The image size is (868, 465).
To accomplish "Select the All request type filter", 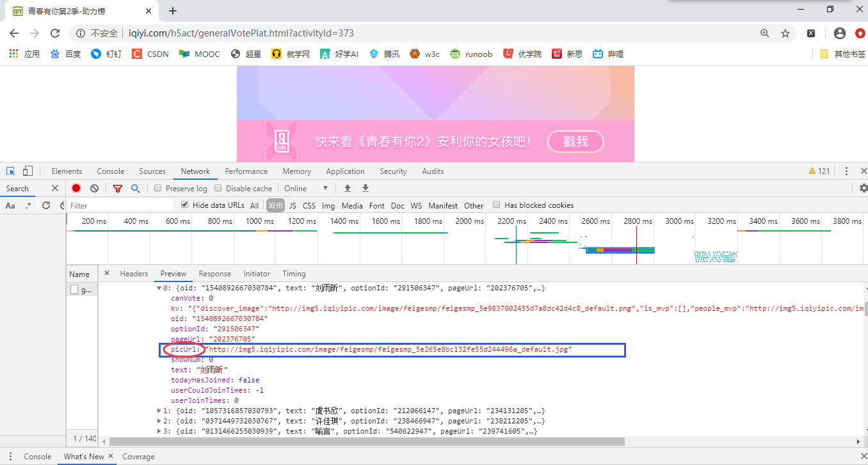I will [255, 205].
